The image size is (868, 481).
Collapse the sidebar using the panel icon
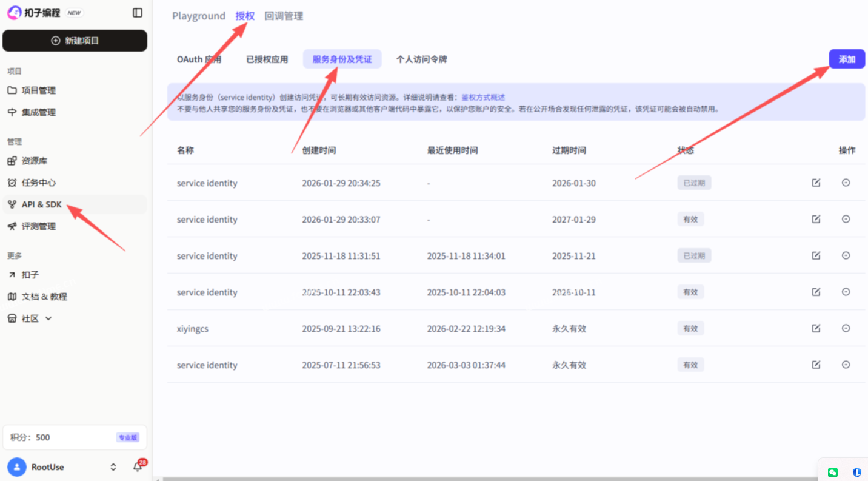click(138, 13)
